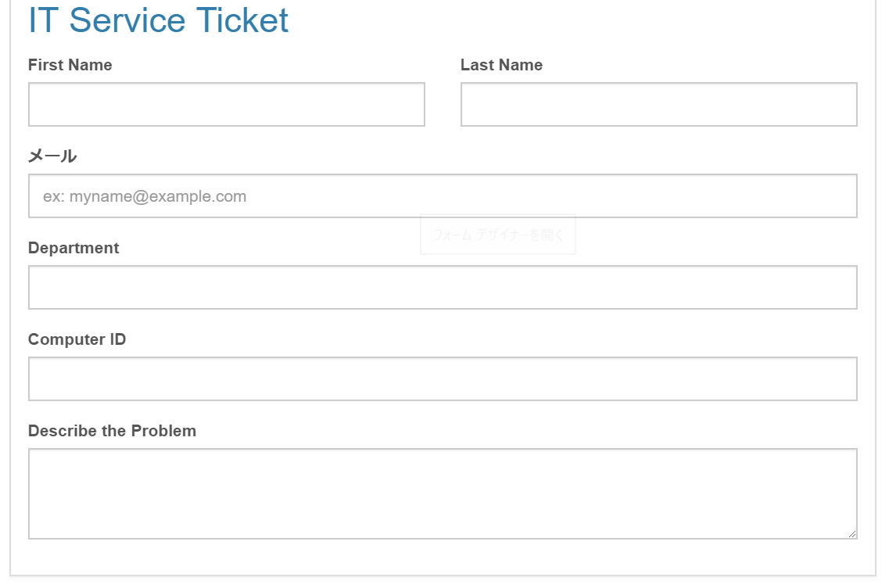This screenshot has width=889, height=588.
Task: Select the メール email input field
Action: (443, 195)
